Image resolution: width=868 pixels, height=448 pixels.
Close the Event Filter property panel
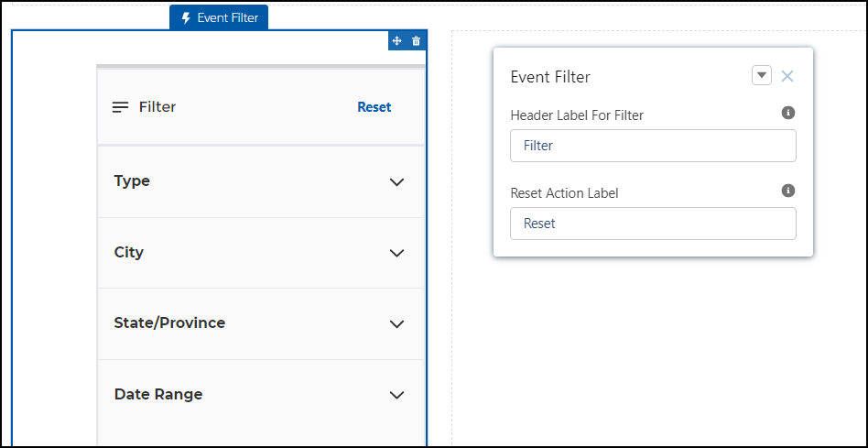[787, 76]
